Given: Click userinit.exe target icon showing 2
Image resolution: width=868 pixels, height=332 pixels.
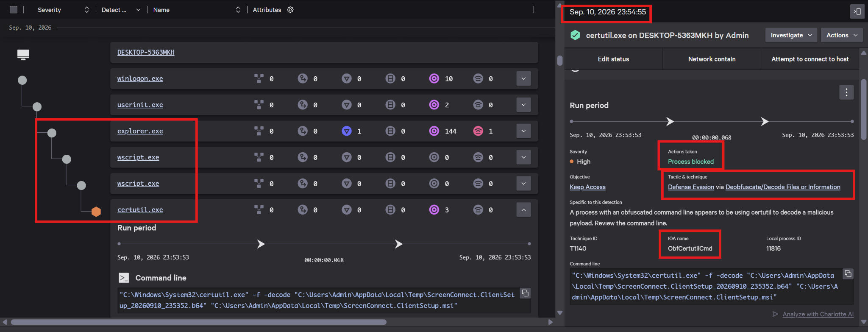Looking at the screenshot, I should coord(434,105).
